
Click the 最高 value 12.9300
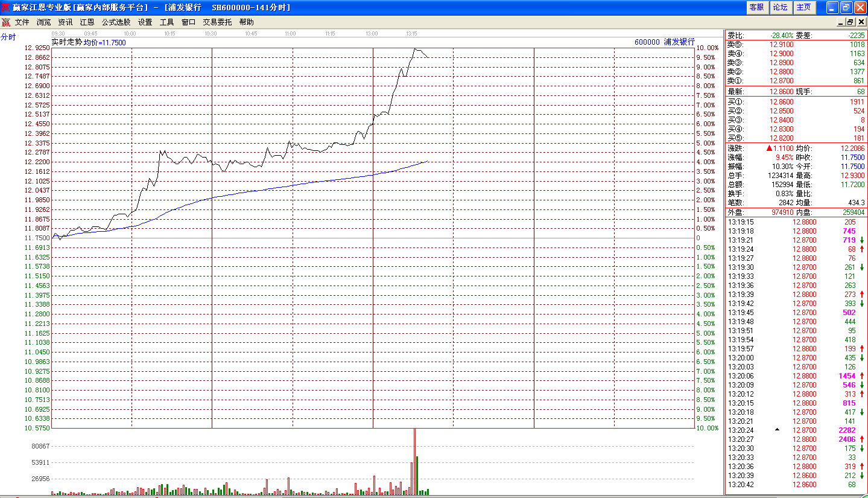853,176
